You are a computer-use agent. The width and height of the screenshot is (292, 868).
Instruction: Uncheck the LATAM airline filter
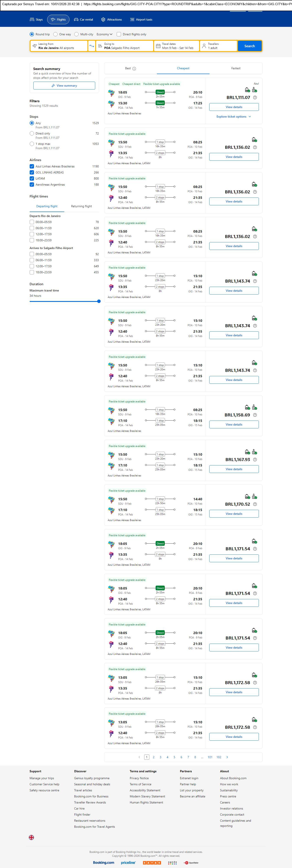pos(32,179)
